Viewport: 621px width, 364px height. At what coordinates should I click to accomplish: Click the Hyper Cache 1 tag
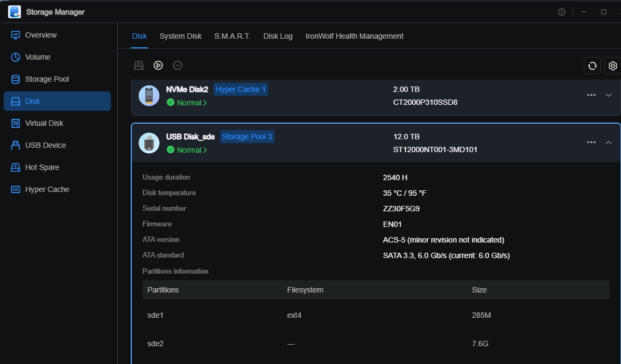[x=241, y=89]
